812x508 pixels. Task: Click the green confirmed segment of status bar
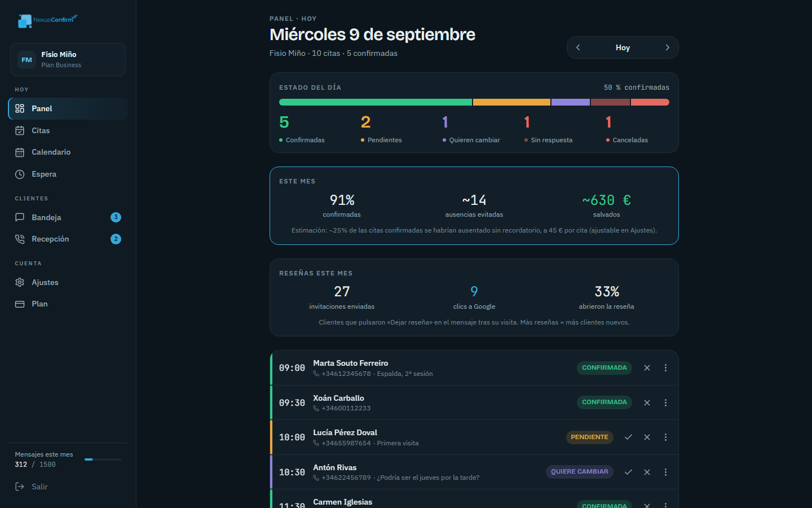pyautogui.click(x=376, y=102)
